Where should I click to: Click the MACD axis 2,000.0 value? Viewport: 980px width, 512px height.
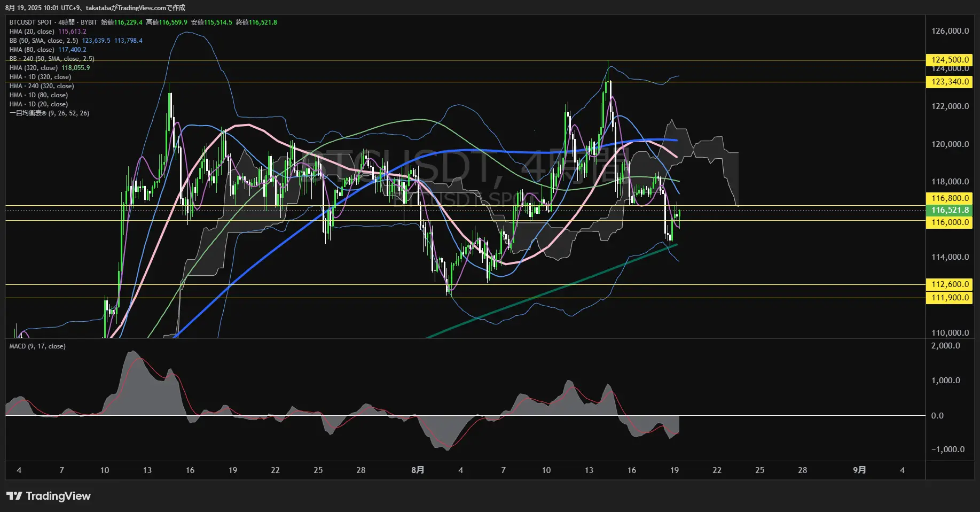coord(946,346)
